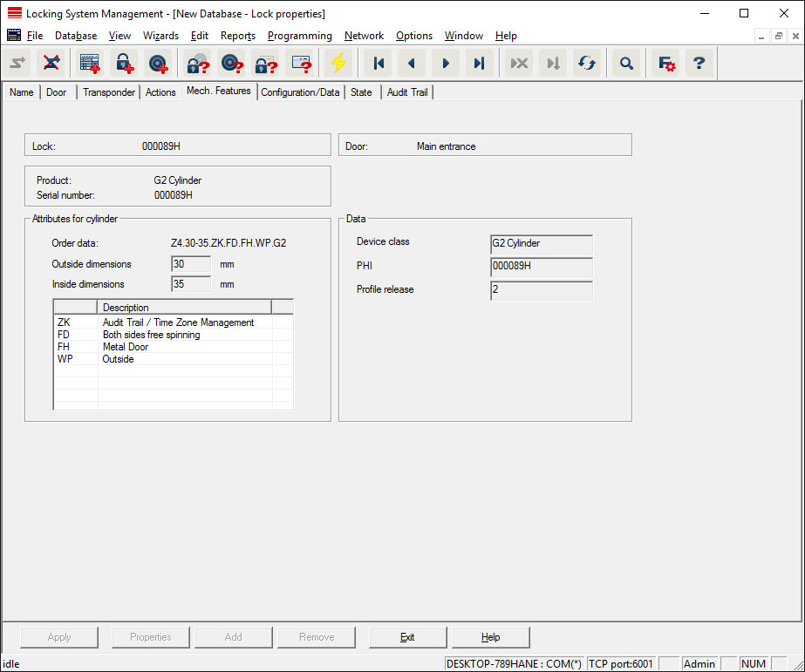Click the read transponder icon in toolbar
Image resolution: width=805 pixels, height=672 pixels.
pyautogui.click(x=232, y=64)
